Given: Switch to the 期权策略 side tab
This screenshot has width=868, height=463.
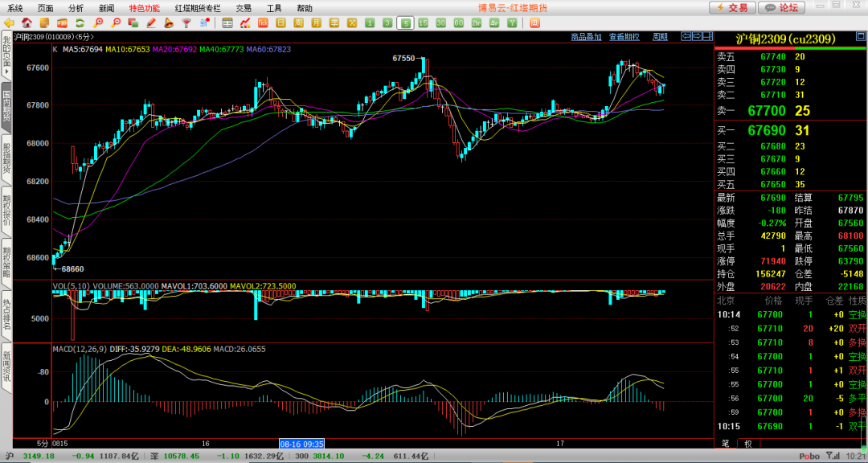Looking at the screenshot, I should click(x=6, y=263).
